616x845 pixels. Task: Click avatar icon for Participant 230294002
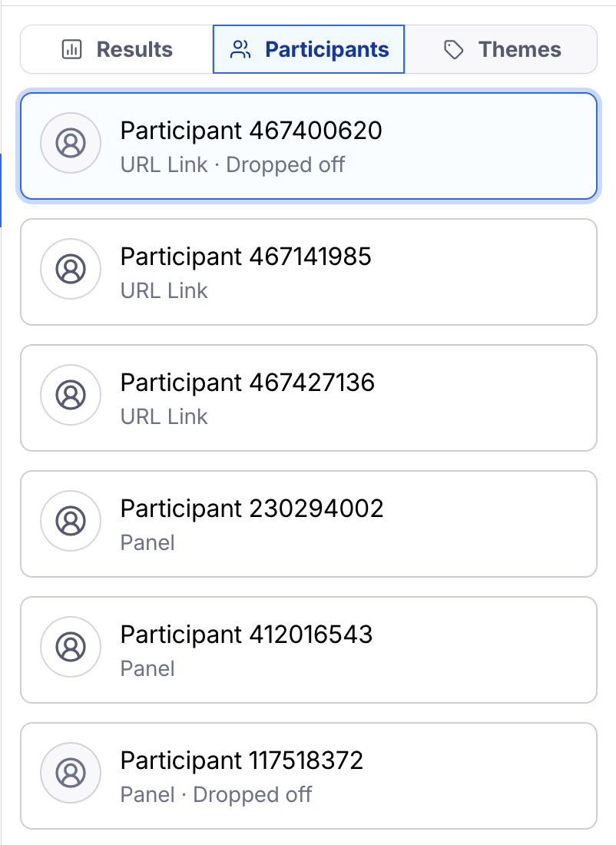(x=71, y=521)
